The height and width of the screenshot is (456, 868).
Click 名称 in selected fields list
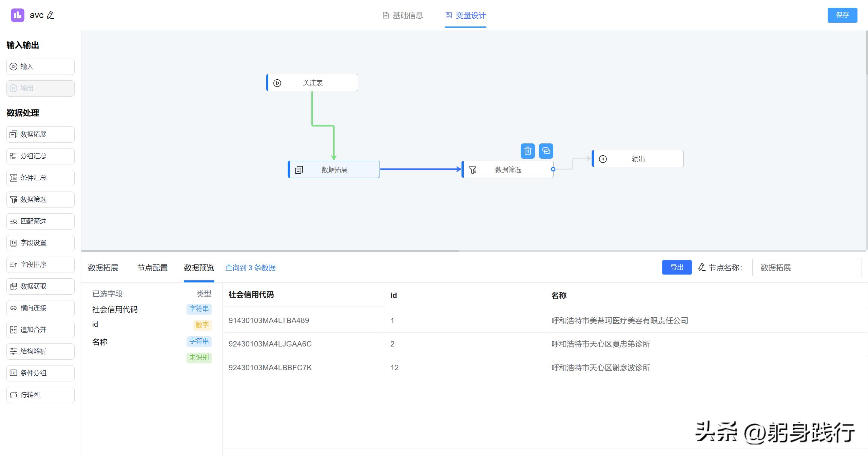(100, 342)
